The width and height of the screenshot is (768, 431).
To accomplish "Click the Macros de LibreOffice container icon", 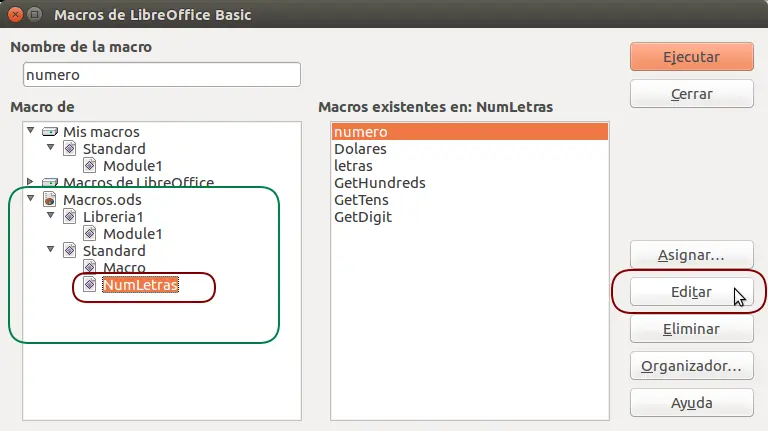I will point(50,183).
